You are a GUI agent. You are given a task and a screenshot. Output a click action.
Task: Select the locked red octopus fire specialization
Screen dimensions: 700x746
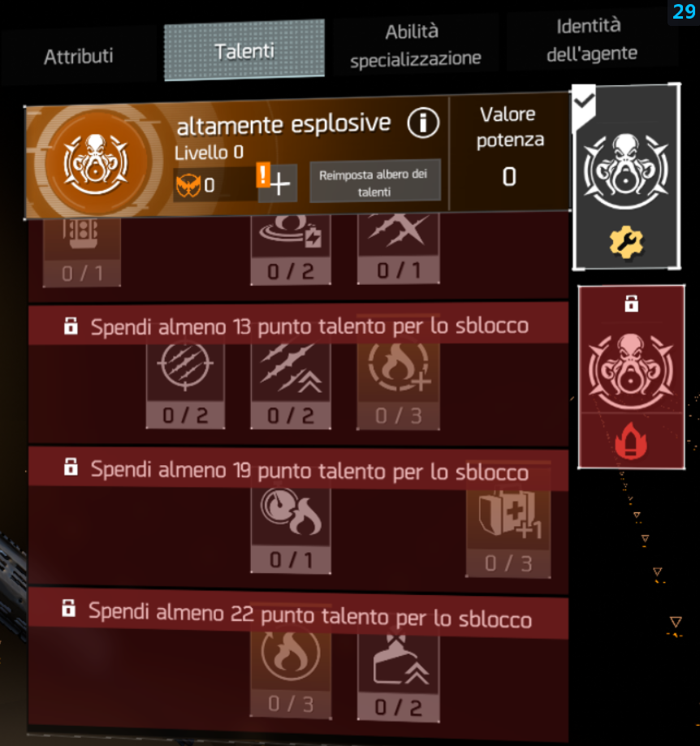coord(631,377)
